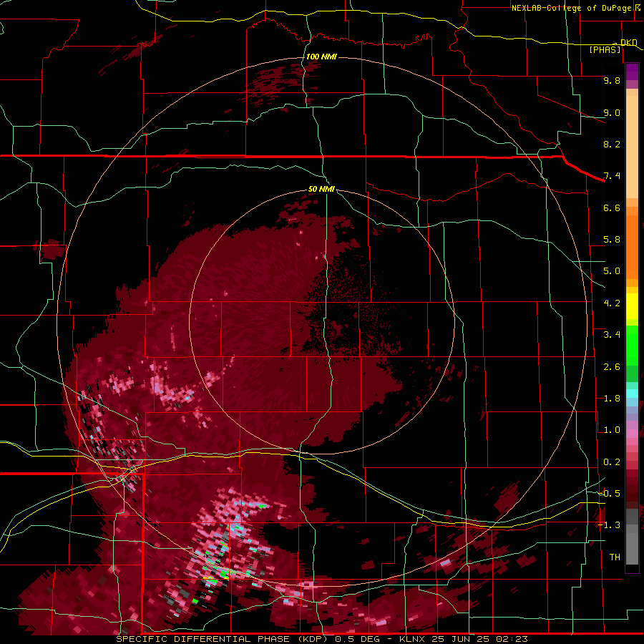Click the SPECIFIC DIFFERENTIAL PHASE (KDP) caption text
Viewport: 644px width, 644px height.
click(x=223, y=639)
